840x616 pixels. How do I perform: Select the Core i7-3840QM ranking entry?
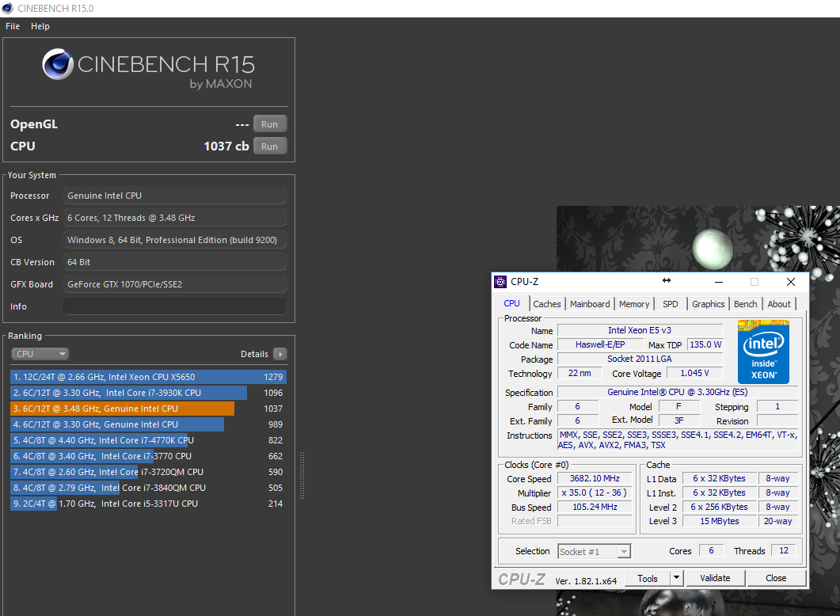pos(148,488)
